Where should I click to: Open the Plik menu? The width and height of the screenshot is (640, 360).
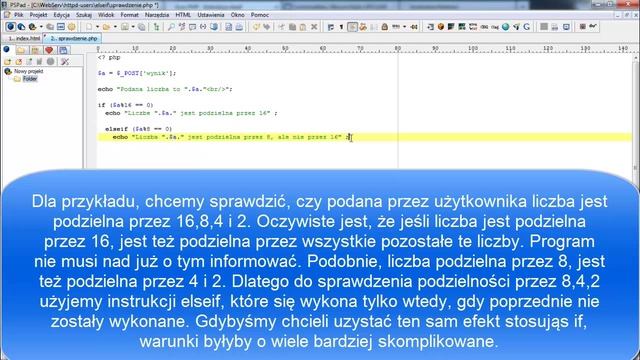18,15
